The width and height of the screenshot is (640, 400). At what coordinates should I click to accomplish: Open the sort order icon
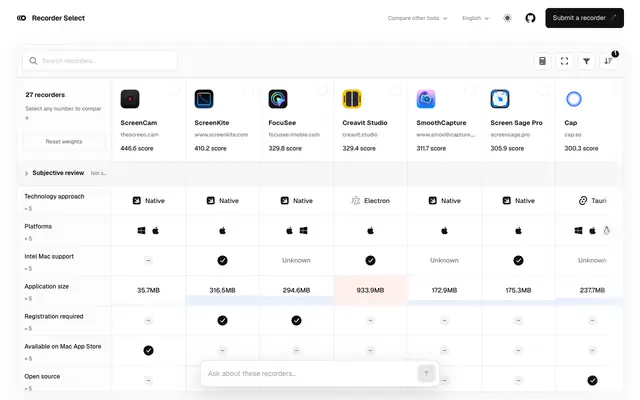pyautogui.click(x=608, y=61)
